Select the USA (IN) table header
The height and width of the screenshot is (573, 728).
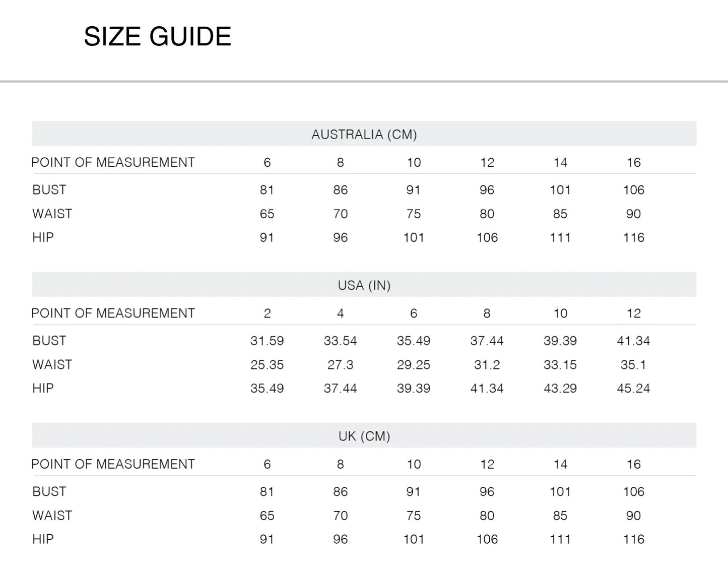click(x=364, y=285)
